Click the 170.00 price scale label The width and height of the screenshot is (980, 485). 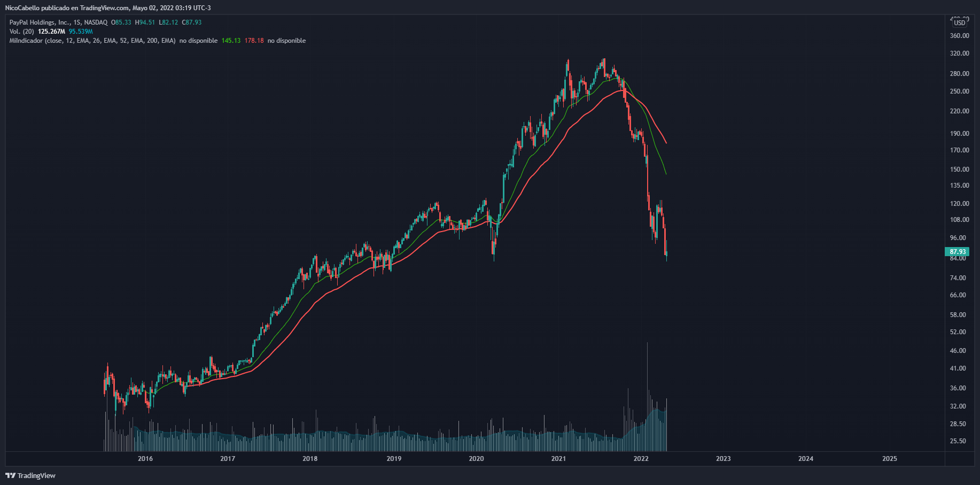click(960, 150)
